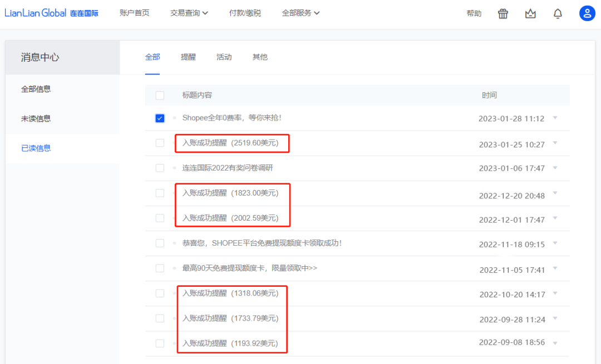
Task: Click the 时间 column header
Action: (x=489, y=95)
